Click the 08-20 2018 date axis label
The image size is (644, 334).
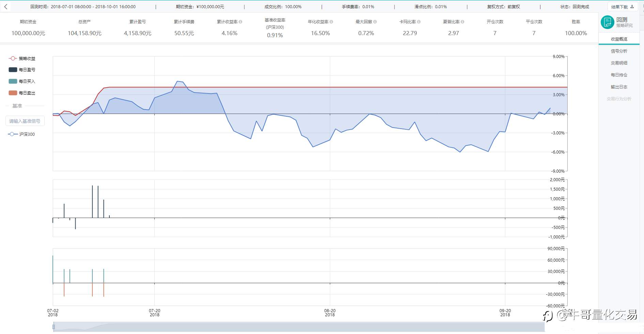330,313
